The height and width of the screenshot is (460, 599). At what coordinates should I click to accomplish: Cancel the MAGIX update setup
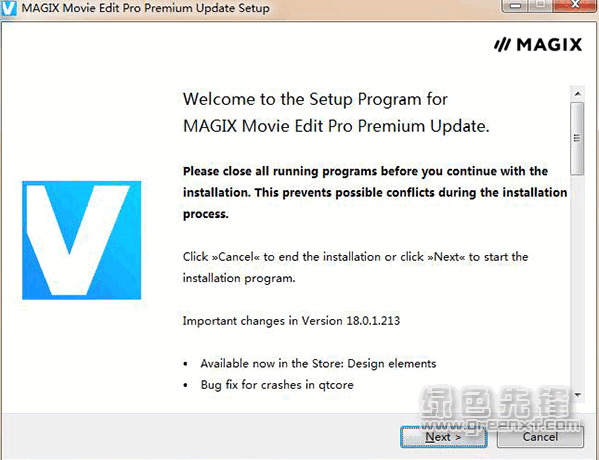click(x=540, y=437)
